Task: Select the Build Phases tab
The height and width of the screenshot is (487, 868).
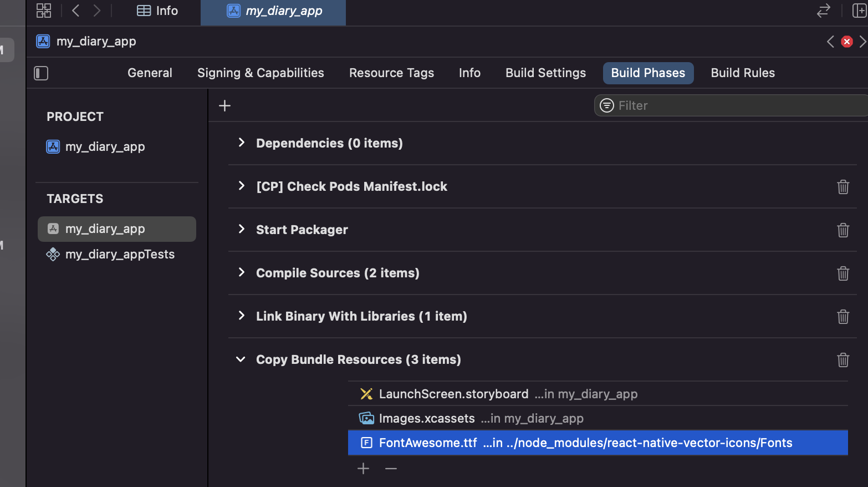Action: [648, 73]
